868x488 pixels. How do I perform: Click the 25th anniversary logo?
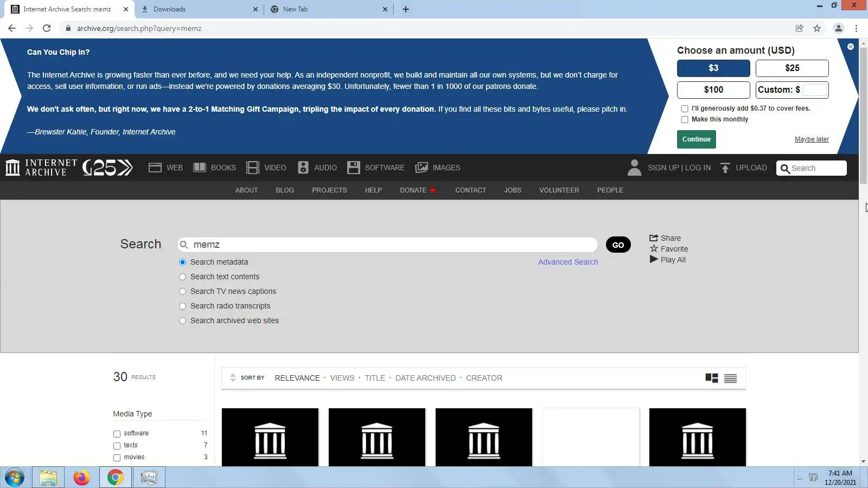point(107,168)
